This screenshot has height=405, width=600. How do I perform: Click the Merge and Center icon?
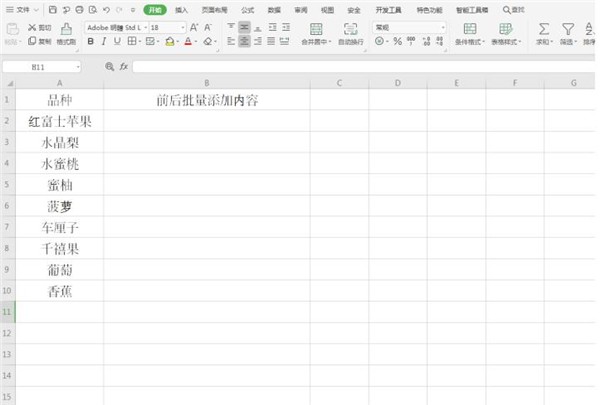pyautogui.click(x=316, y=29)
